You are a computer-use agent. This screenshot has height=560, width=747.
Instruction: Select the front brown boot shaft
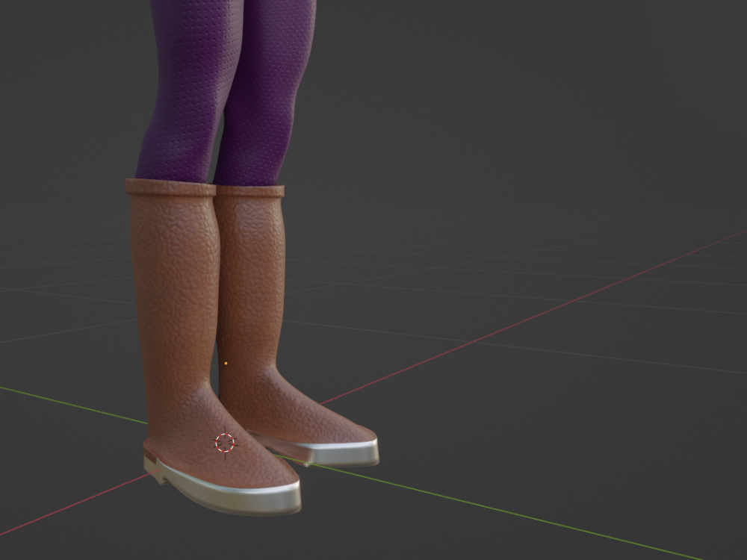coord(176,295)
